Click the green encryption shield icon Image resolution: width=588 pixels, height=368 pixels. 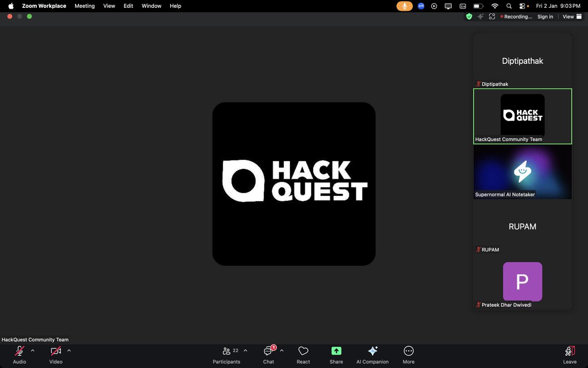coord(469,17)
